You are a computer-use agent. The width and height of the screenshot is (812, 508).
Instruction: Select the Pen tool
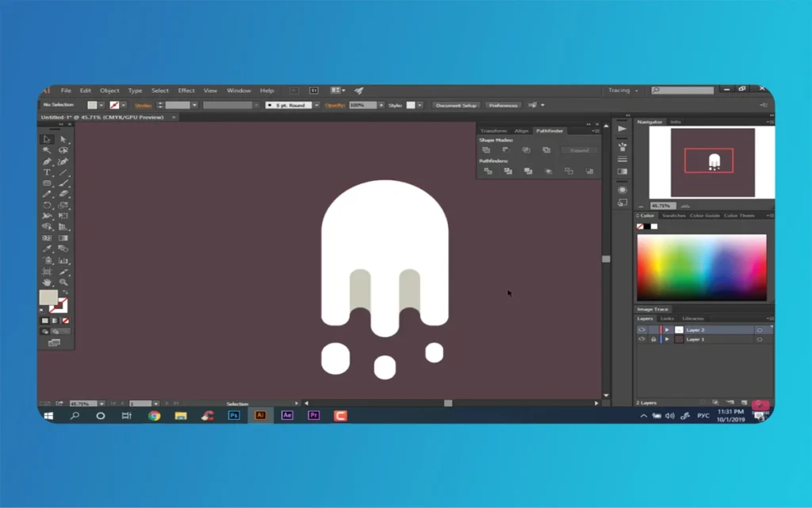coord(47,161)
